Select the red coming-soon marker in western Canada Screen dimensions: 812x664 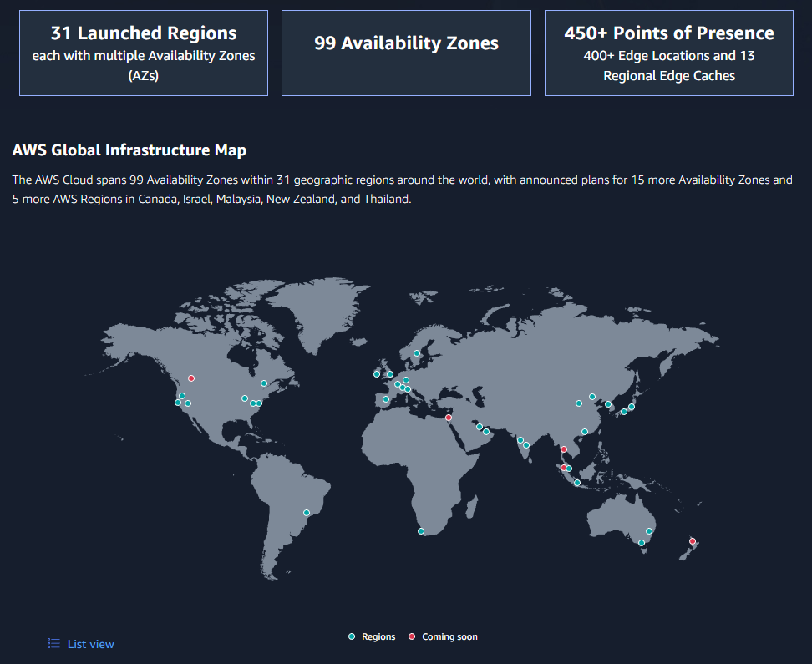point(191,378)
